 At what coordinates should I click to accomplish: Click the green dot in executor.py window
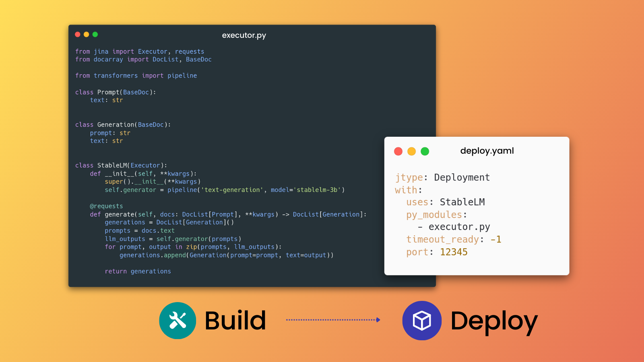pos(95,35)
